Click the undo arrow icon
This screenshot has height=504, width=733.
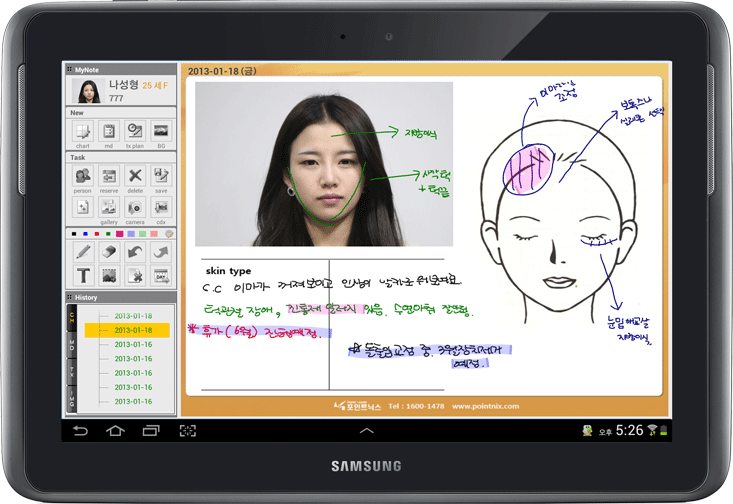(135, 251)
